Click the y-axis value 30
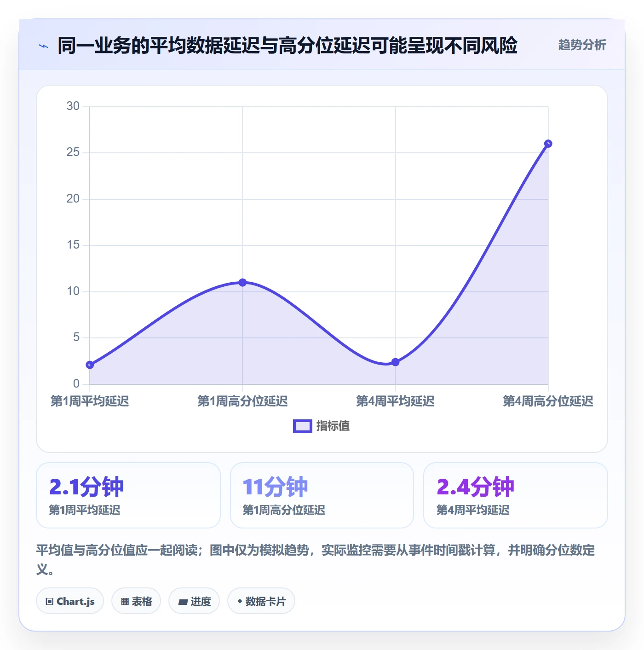Screen dimensions: 644x650 coord(73,106)
